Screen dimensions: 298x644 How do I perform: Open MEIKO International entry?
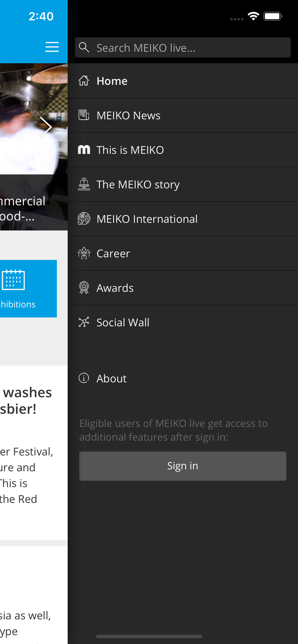(183, 219)
